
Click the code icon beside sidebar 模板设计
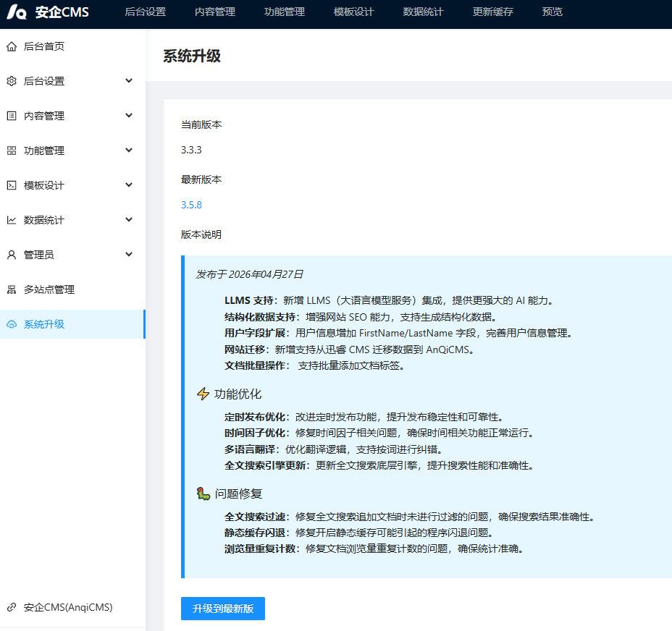pos(12,185)
